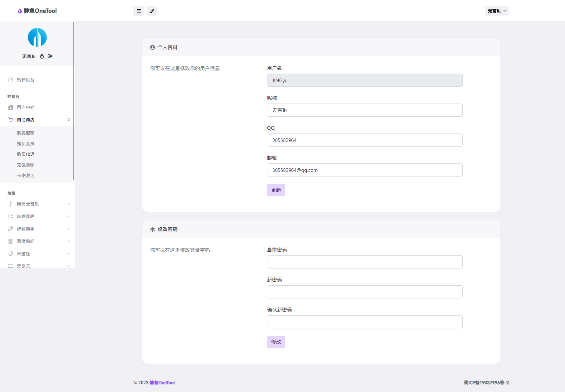The width and height of the screenshot is (565, 392).
Task: Click the 网易云音乐 music note icon
Action: click(11, 204)
